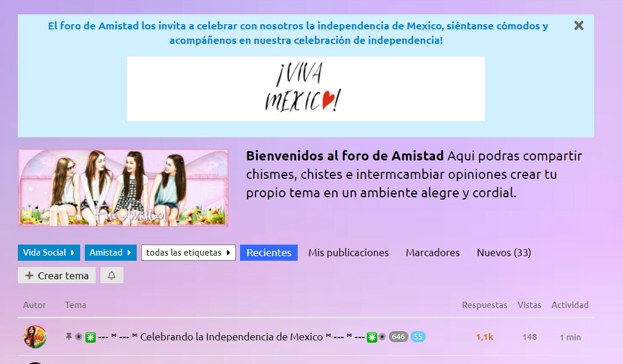This screenshot has height=364, width=623.
Task: Open topic Celebrando la Independencia de Mexico
Action: coord(231,337)
